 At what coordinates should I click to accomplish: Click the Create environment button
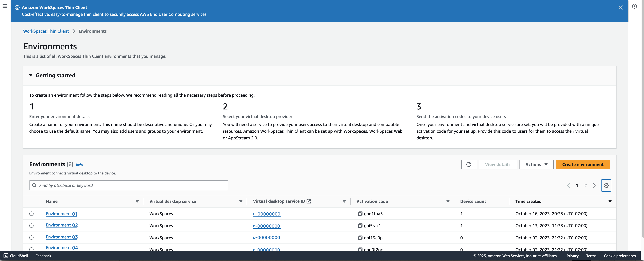coord(583,164)
